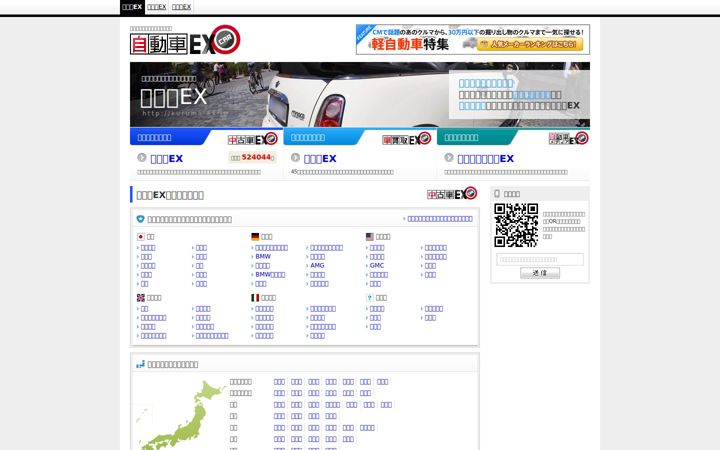
Task: Open the light blue section tab
Action: click(x=324, y=137)
